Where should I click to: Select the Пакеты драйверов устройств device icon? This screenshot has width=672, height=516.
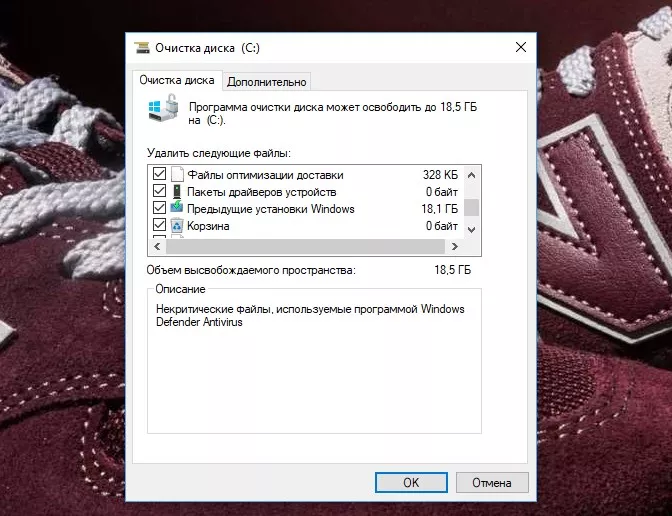pyautogui.click(x=176, y=191)
